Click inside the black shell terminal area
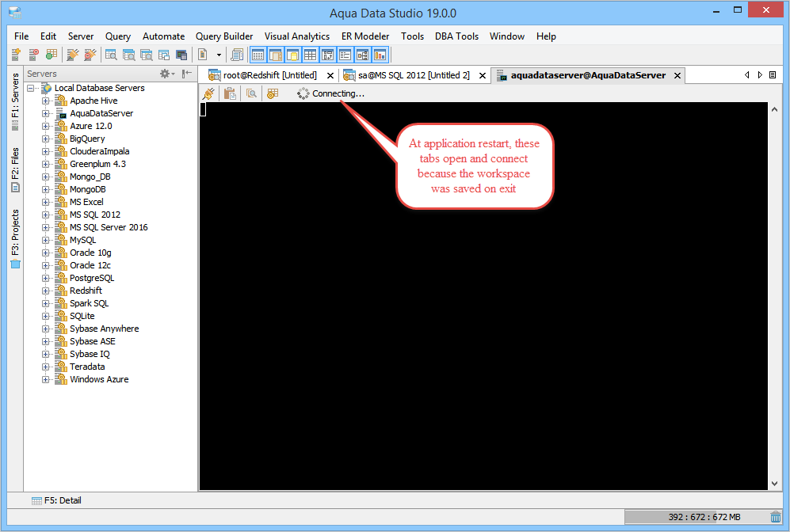Viewport: 790px width, 532px height. coord(483,296)
